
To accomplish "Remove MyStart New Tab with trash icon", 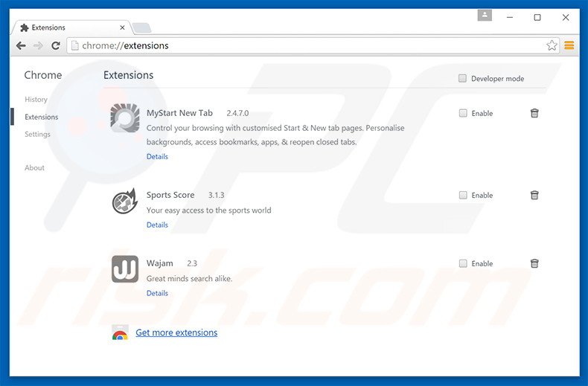I will (534, 113).
